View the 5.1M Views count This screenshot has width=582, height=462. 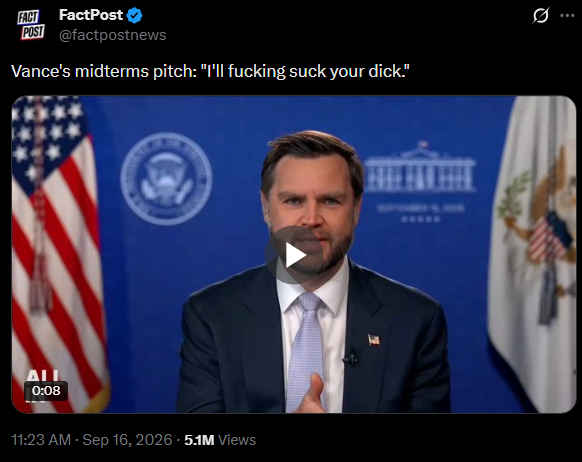coord(220,440)
